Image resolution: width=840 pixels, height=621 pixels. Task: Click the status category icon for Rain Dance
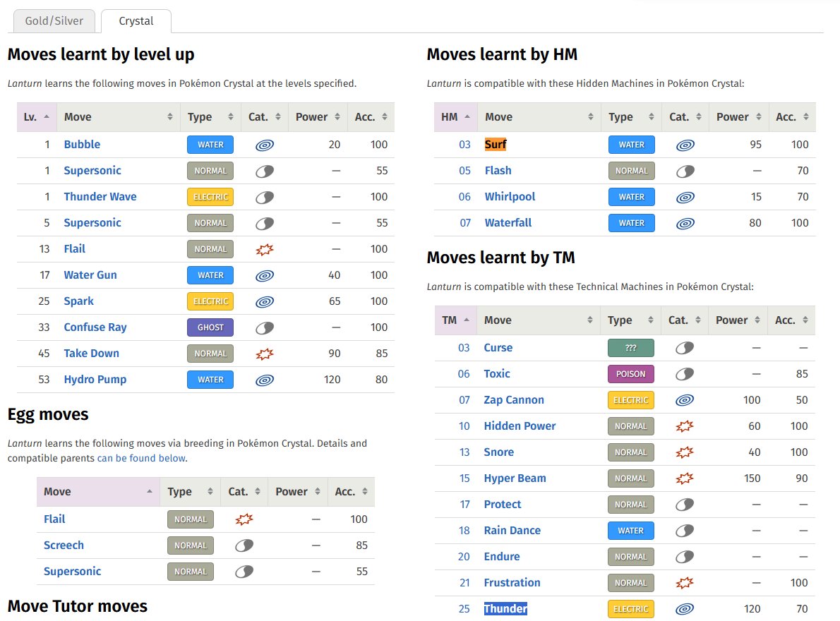pyautogui.click(x=685, y=531)
